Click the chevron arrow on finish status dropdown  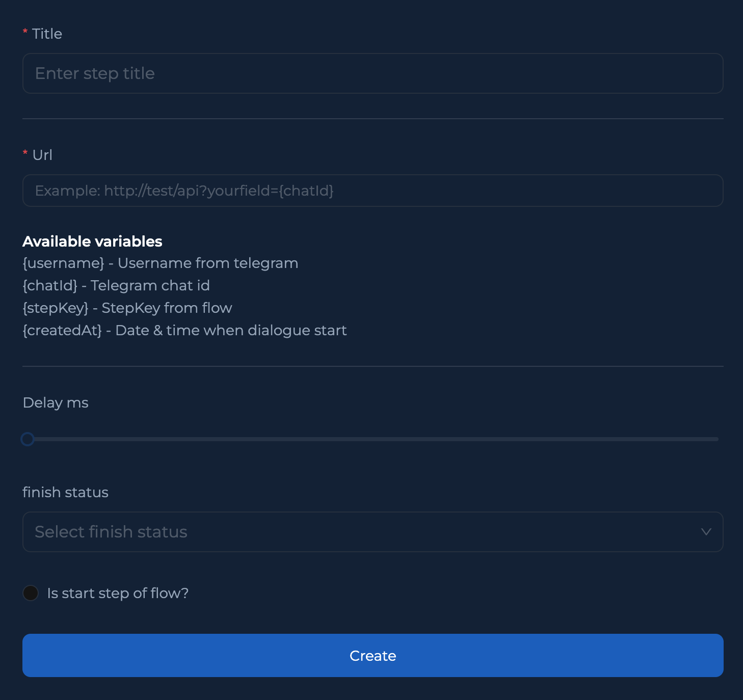click(706, 532)
